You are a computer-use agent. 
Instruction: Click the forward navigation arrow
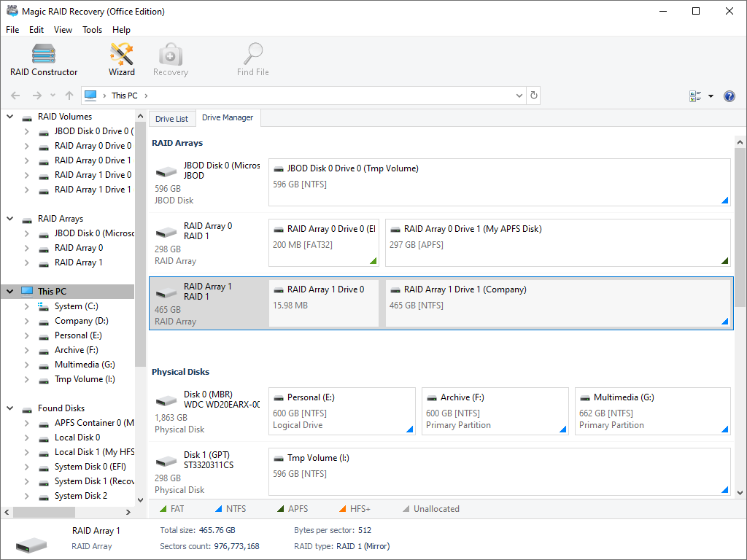(35, 96)
